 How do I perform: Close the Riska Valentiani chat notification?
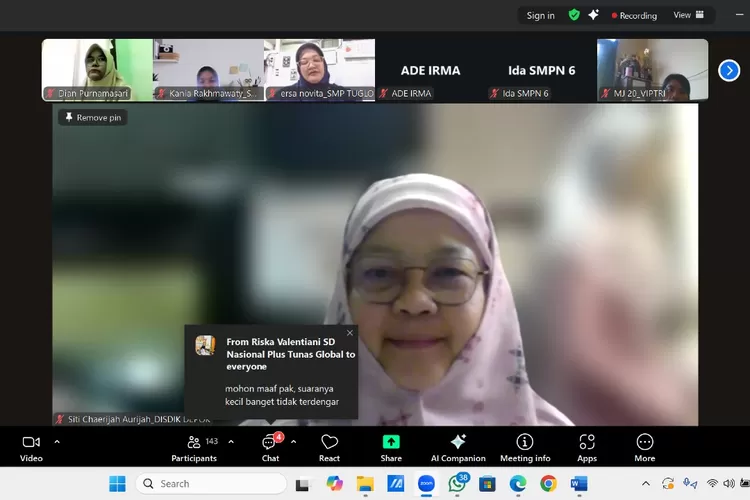pos(350,333)
